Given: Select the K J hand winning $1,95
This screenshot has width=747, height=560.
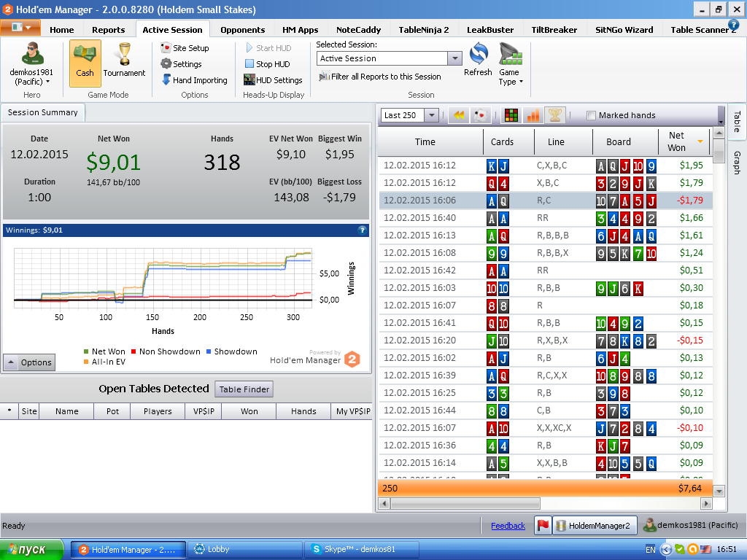Looking at the screenshot, I should (x=546, y=166).
